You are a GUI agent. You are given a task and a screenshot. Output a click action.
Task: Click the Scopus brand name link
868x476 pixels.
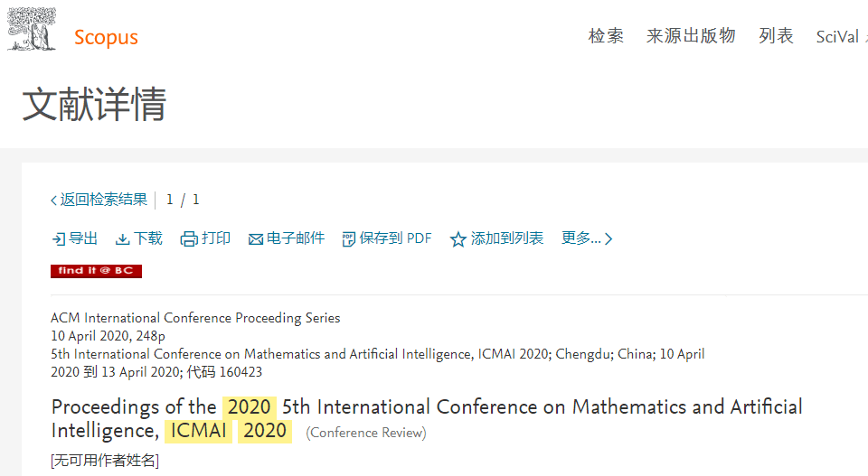click(x=106, y=37)
